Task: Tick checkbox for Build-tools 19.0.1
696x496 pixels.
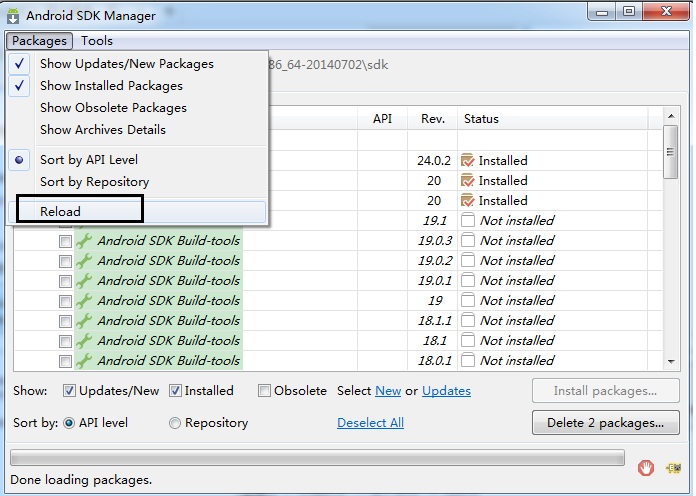Action: (65, 281)
